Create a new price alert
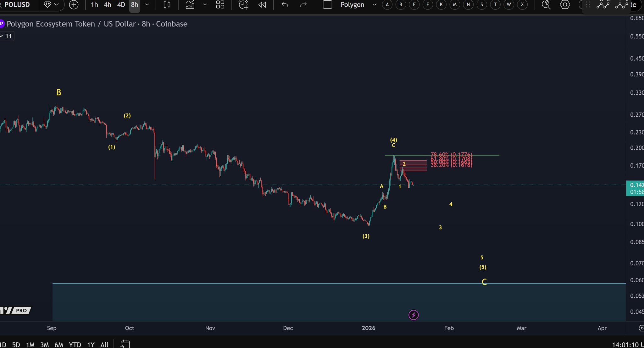 point(243,5)
